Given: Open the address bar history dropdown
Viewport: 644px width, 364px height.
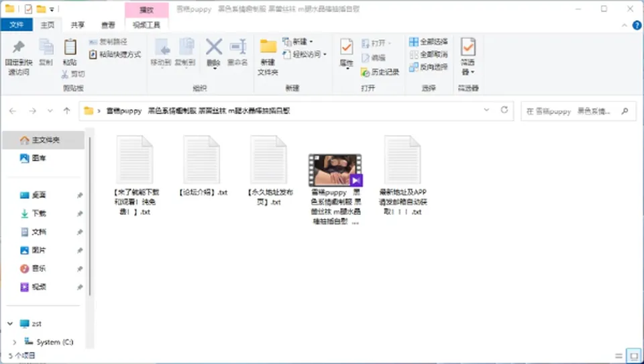Looking at the screenshot, I should click(x=487, y=110).
